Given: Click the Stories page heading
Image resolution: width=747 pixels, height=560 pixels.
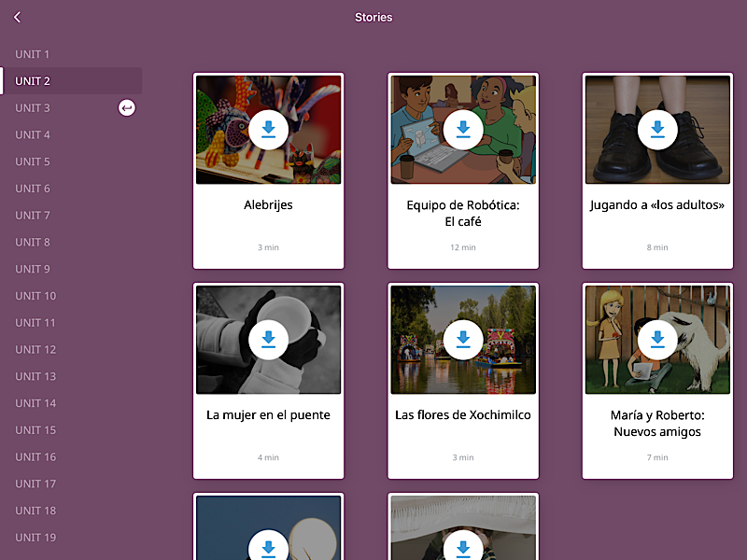Looking at the screenshot, I should [x=373, y=17].
